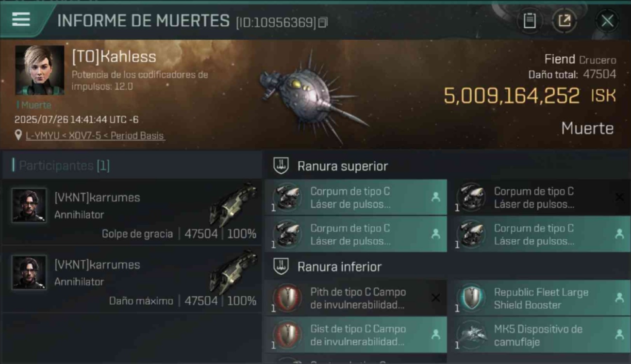Viewport: 631px width, 364px height.
Task: Tap the Pith de tipo C module icon
Action: click(287, 298)
